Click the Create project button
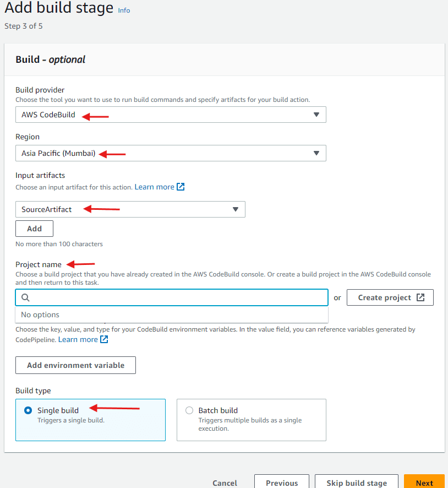This screenshot has width=448, height=488. click(390, 297)
